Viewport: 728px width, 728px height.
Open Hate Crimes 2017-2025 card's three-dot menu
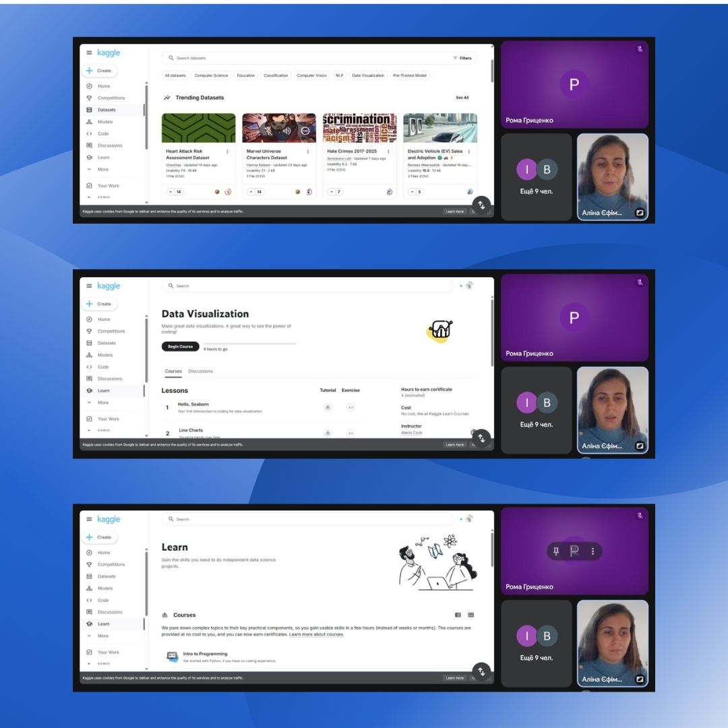coord(388,152)
